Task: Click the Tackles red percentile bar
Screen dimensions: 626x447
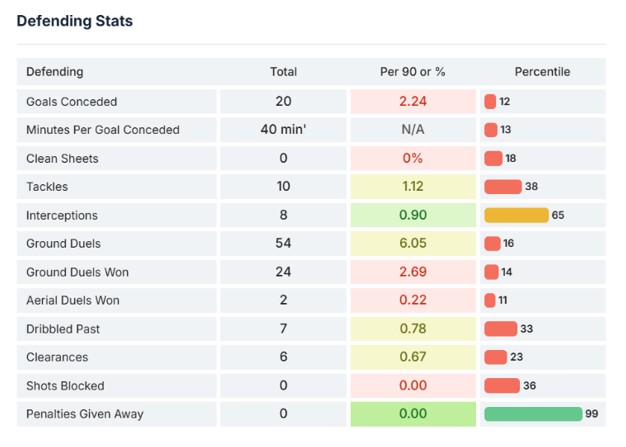Action: (503, 187)
